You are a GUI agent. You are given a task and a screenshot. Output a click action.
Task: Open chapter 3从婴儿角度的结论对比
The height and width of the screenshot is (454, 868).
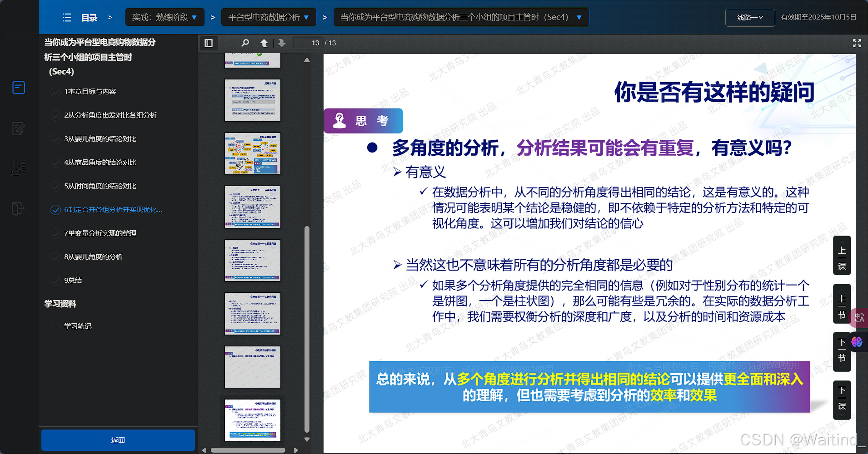100,139
